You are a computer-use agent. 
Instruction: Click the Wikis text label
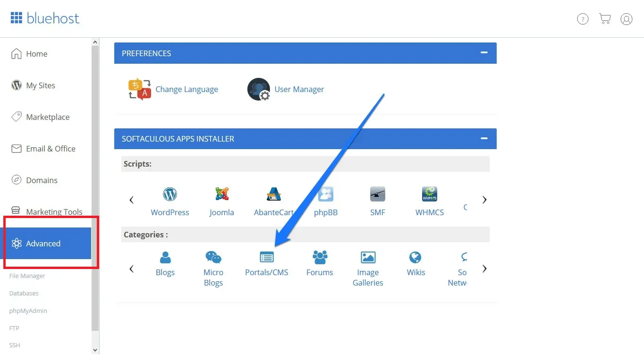(x=416, y=272)
